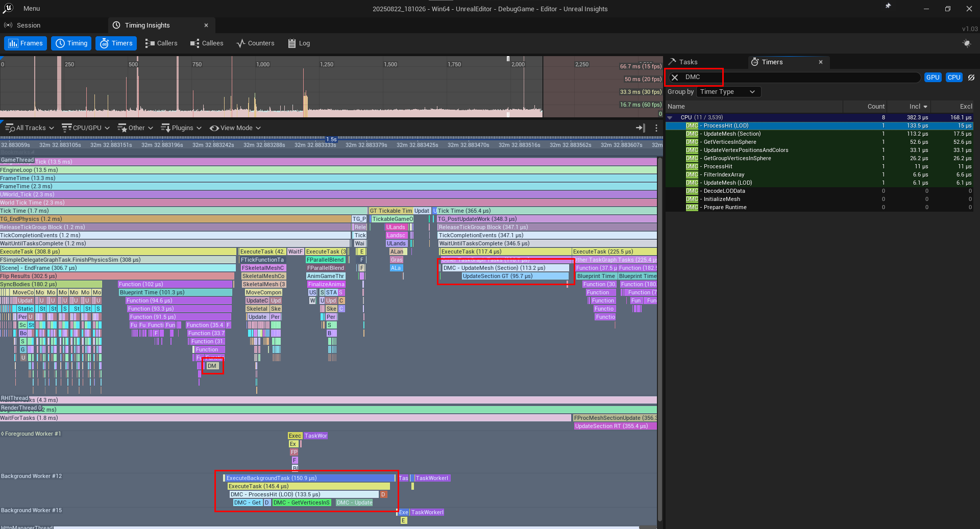This screenshot has height=529, width=980.
Task: Select TG_PostUpdateWork (348.3 µs) event
Action: click(547, 219)
